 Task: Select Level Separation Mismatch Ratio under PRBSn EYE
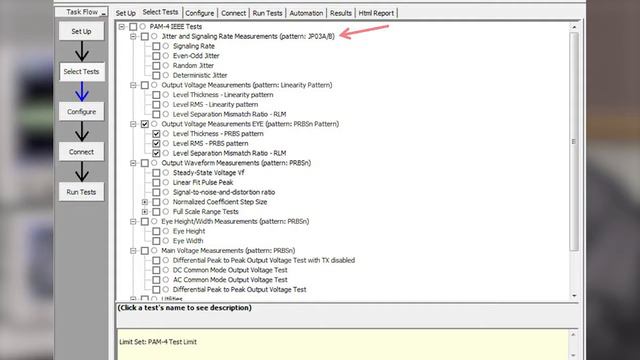229,153
